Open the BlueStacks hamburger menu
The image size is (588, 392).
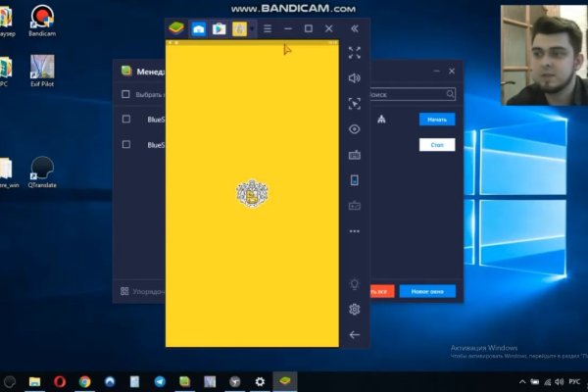tap(268, 29)
